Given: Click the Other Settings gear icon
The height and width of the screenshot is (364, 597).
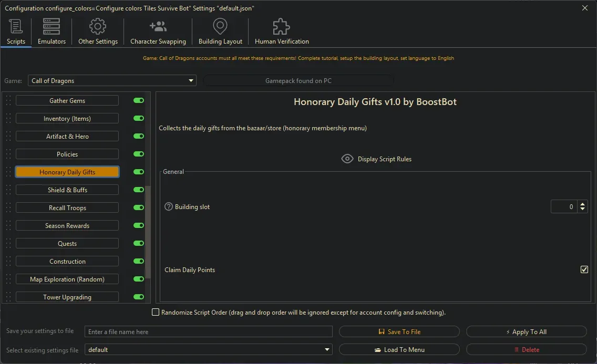Looking at the screenshot, I should pyautogui.click(x=97, y=26).
